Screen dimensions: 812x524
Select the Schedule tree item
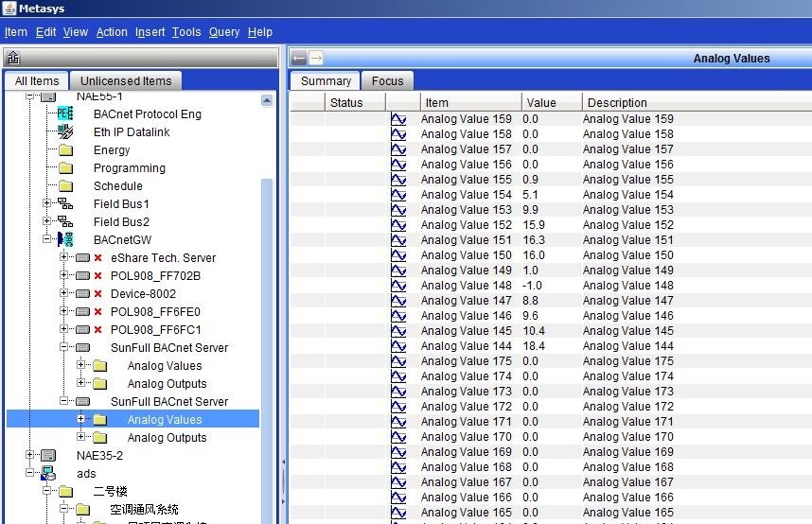118,186
